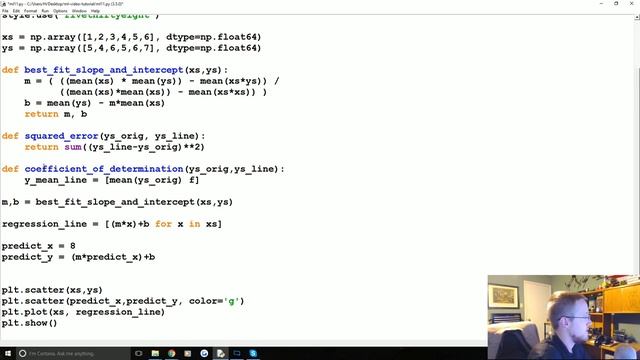Open Google Chrome from the taskbar
This screenshot has height=360, width=640.
point(171,353)
